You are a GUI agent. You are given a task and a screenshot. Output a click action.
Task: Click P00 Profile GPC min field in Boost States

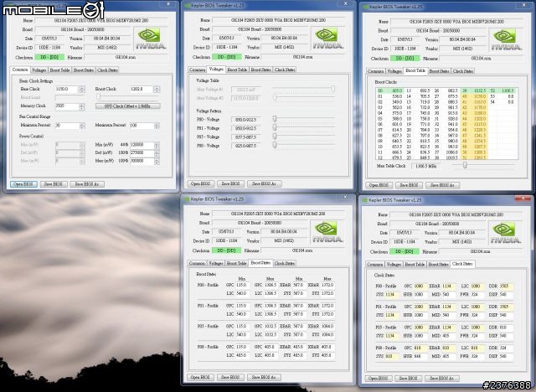coord(242,285)
